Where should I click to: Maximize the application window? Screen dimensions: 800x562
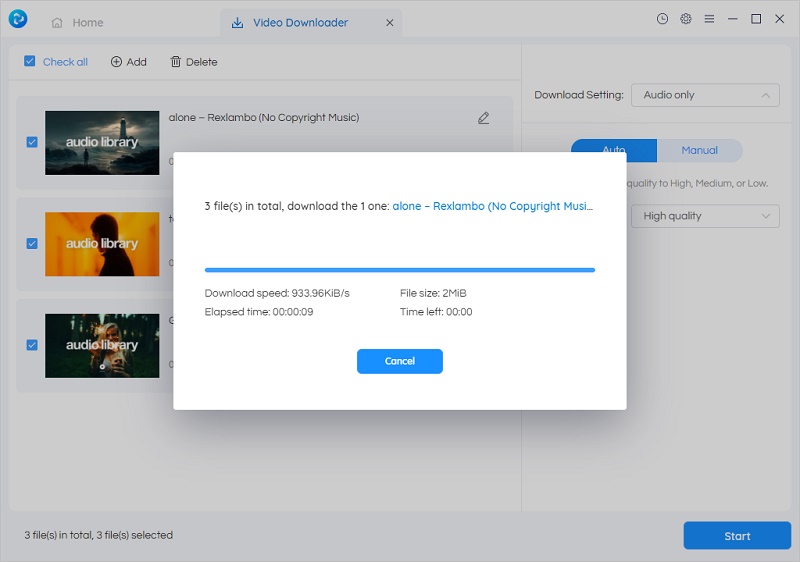(756, 19)
